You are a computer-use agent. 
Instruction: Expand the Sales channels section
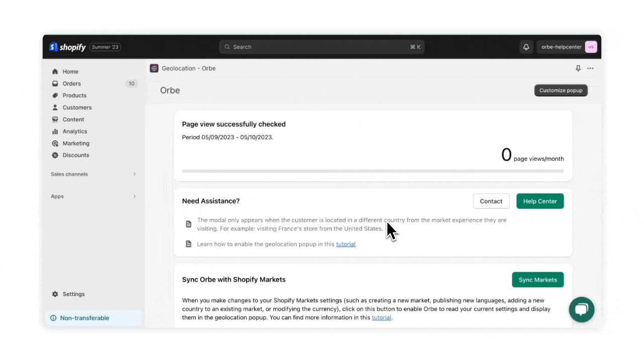click(134, 174)
